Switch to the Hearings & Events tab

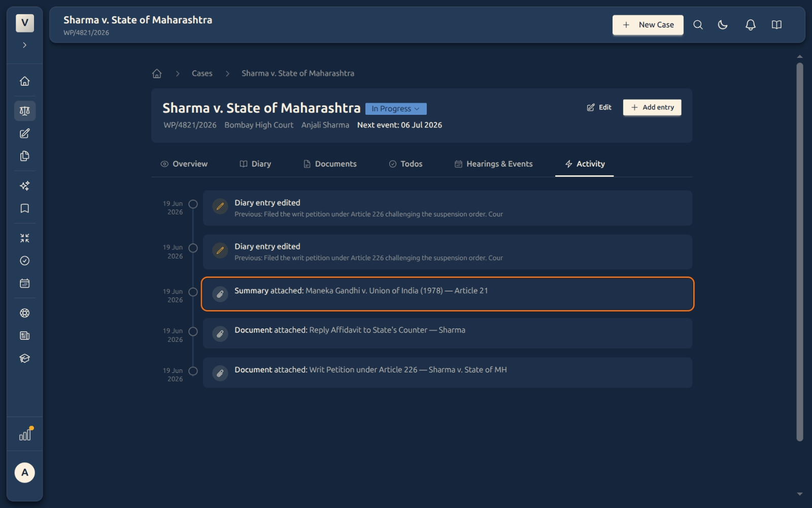[x=493, y=164]
